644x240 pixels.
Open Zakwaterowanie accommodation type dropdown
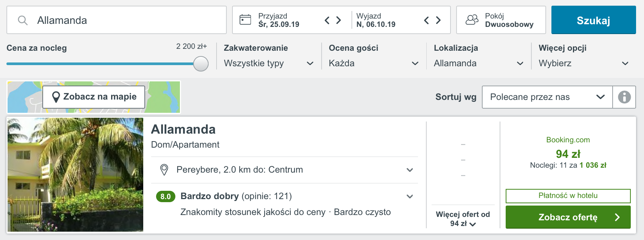point(269,63)
